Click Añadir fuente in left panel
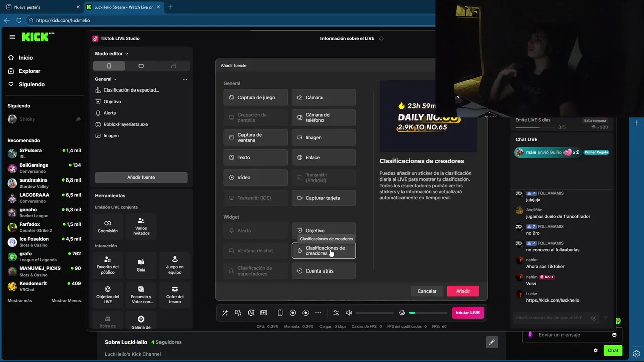644x362 pixels. point(141,177)
